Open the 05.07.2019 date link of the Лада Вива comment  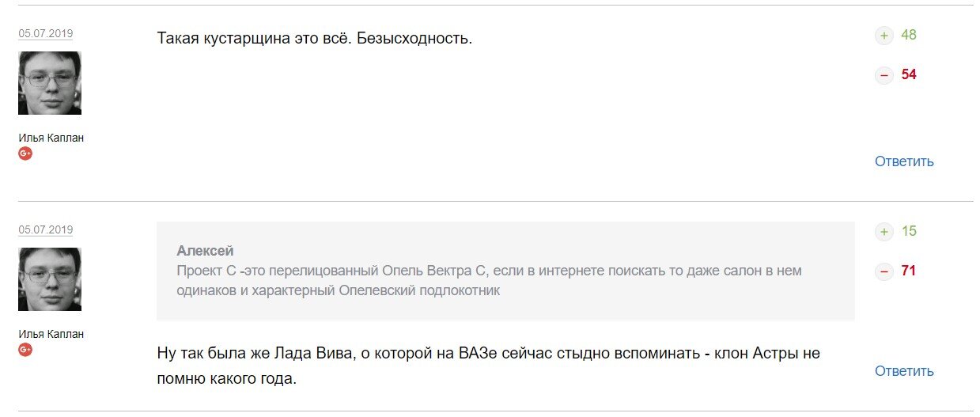(46, 230)
